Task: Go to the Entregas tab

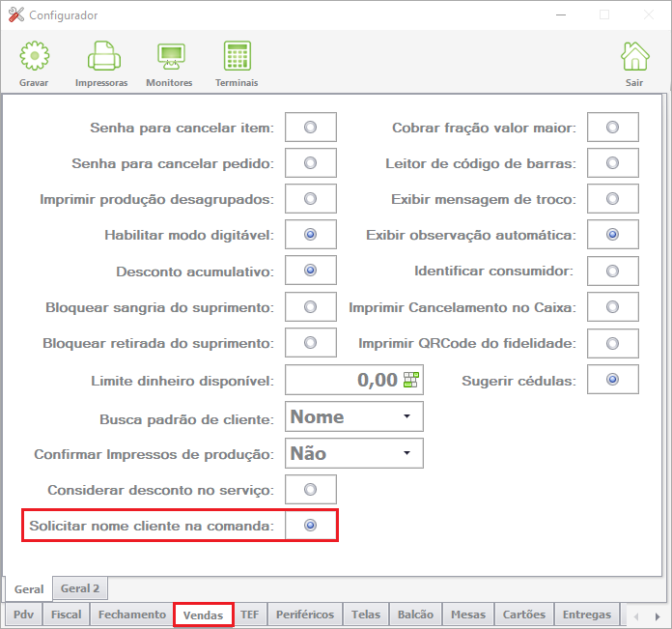Action: (x=587, y=615)
